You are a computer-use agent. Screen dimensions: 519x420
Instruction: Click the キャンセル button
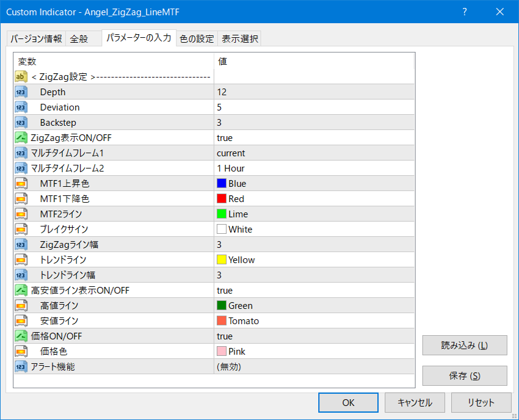point(415,402)
